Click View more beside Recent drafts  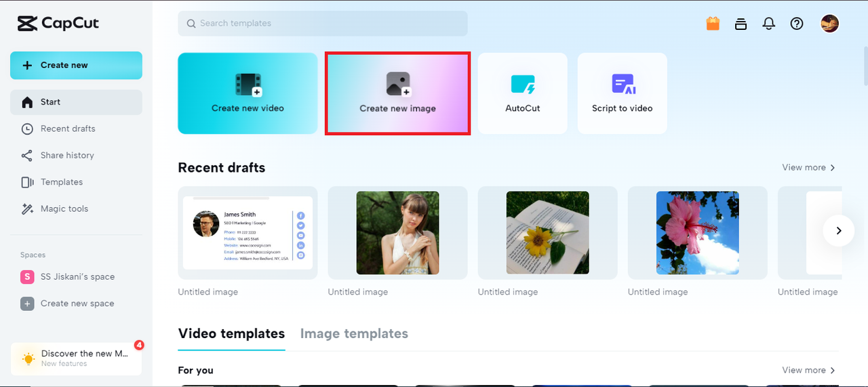pos(809,168)
